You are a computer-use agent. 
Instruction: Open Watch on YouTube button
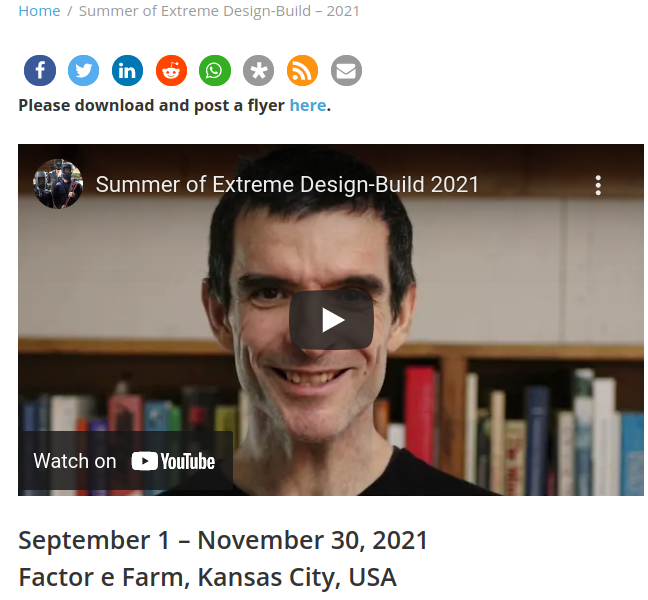click(126, 461)
